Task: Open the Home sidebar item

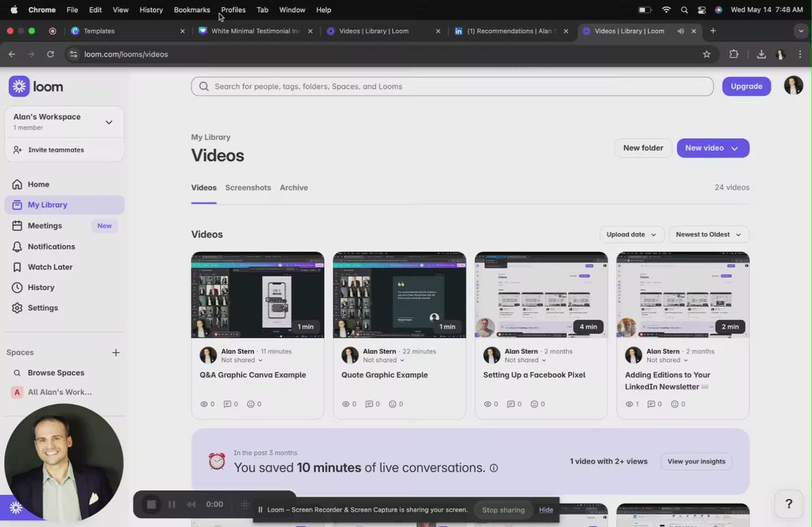Action: pos(38,184)
